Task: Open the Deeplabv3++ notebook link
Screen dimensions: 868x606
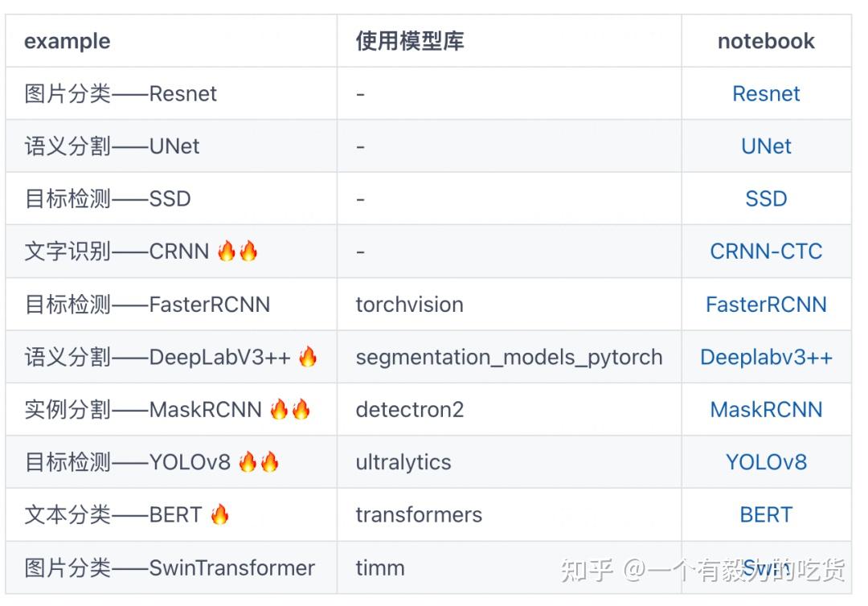Action: tap(766, 357)
